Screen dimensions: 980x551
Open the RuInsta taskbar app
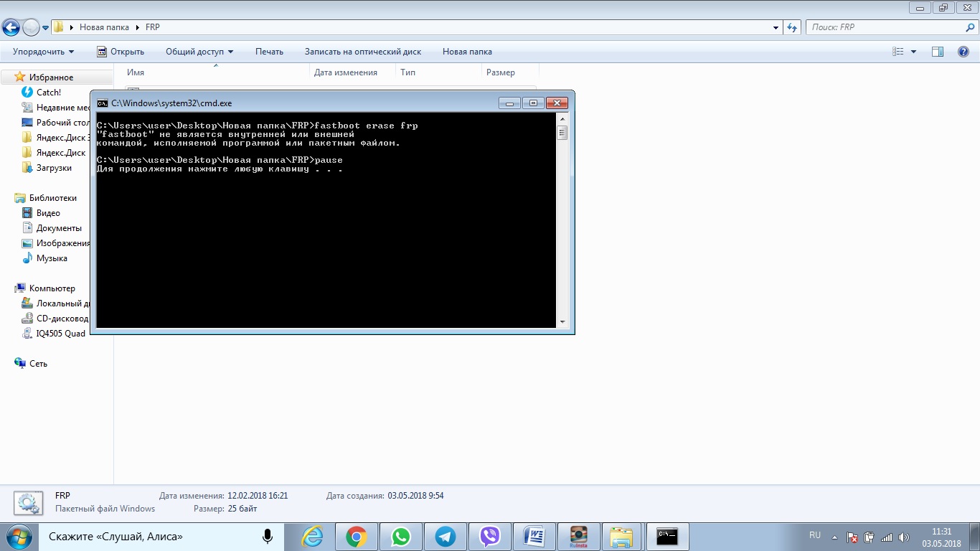(x=578, y=537)
